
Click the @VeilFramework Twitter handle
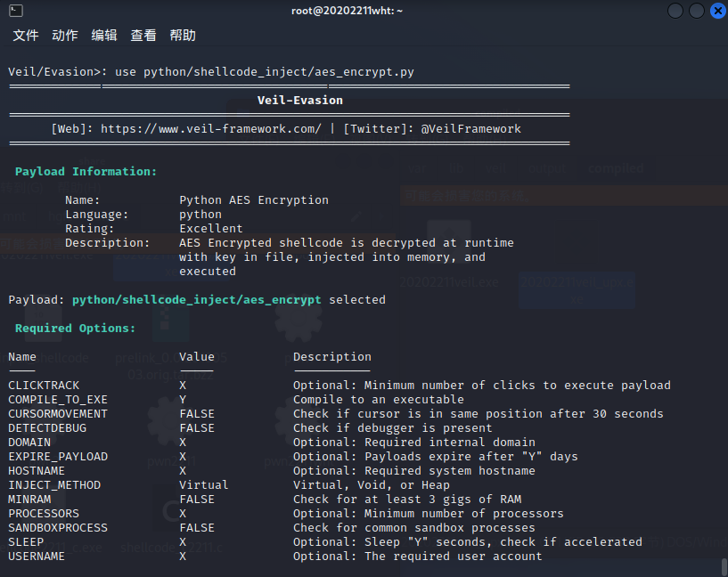coord(471,129)
